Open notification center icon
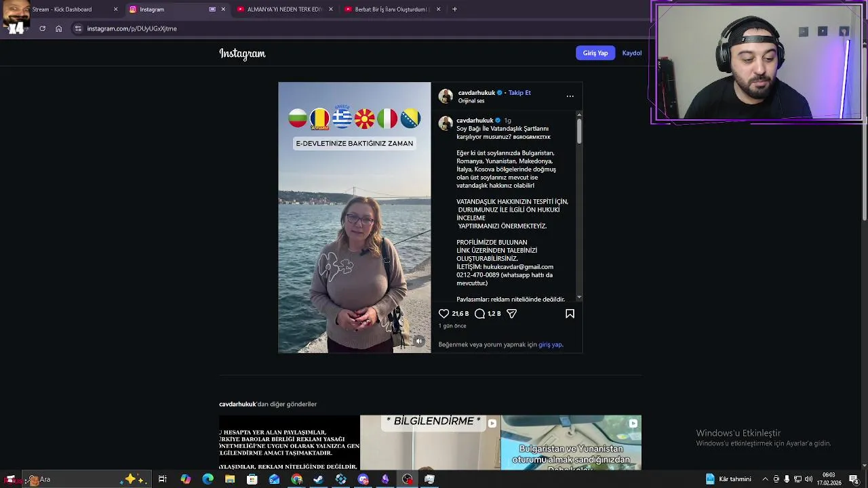868x488 pixels. pyautogui.click(x=853, y=479)
